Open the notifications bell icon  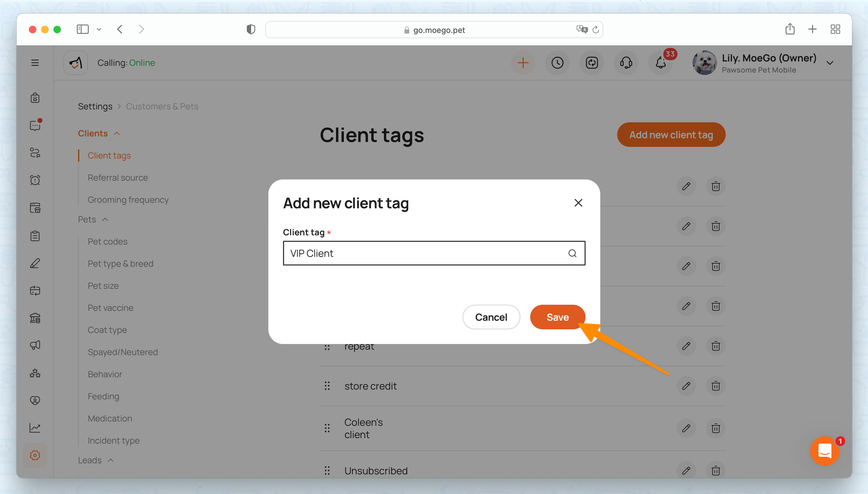click(x=661, y=63)
